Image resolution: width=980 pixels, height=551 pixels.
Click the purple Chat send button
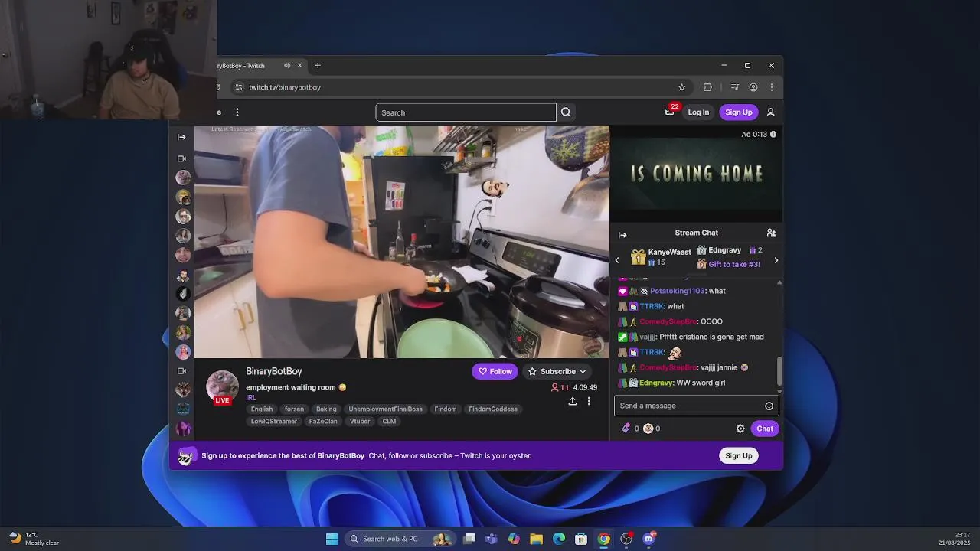pos(765,429)
